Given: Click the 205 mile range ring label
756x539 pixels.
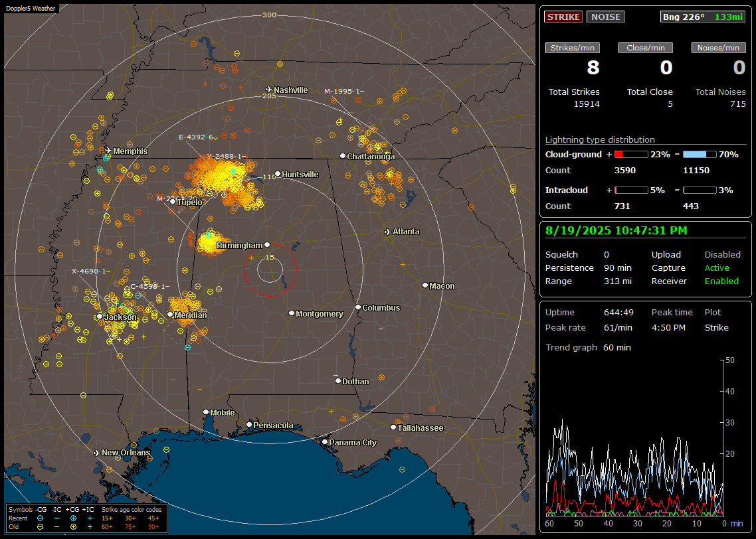Looking at the screenshot, I should 270,96.
